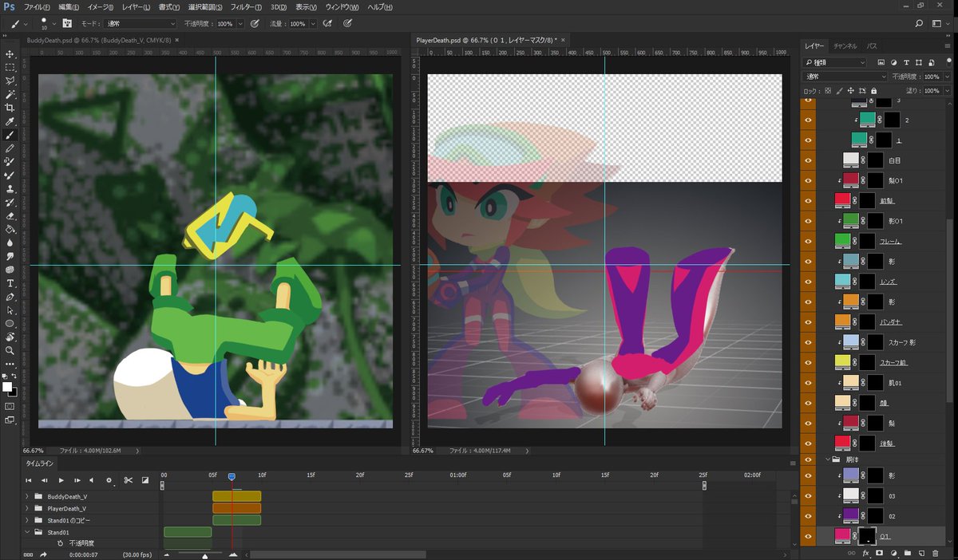
Task: Add layer style fx icon
Action: [x=865, y=553]
